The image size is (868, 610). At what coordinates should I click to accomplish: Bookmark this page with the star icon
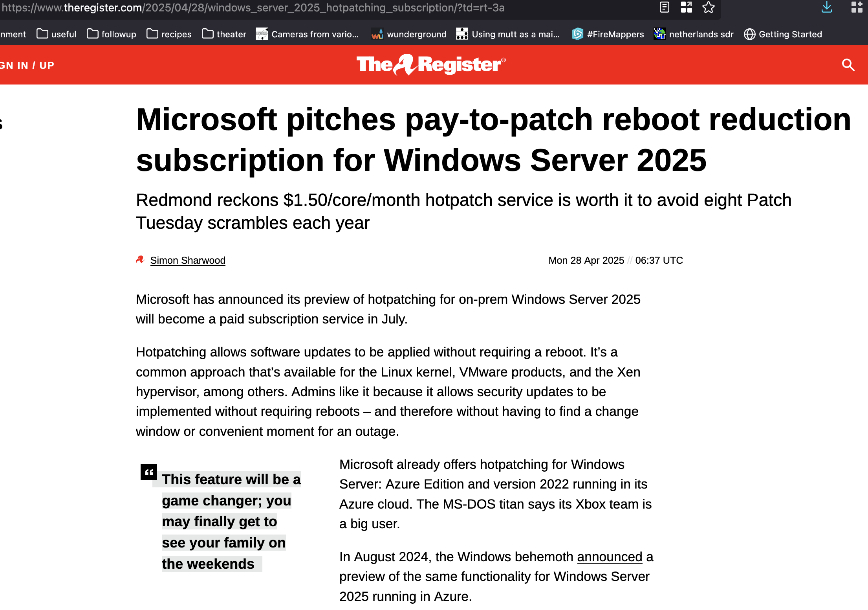[x=708, y=7]
